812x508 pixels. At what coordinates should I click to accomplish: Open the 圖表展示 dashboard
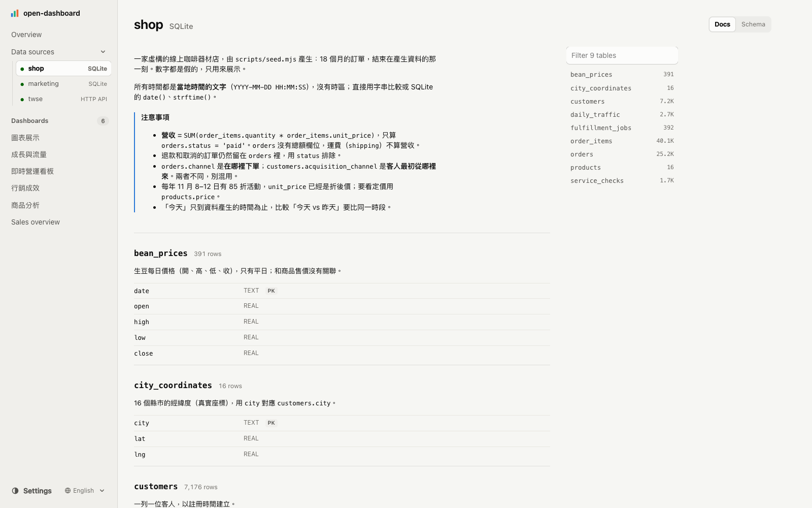pyautogui.click(x=59, y=138)
